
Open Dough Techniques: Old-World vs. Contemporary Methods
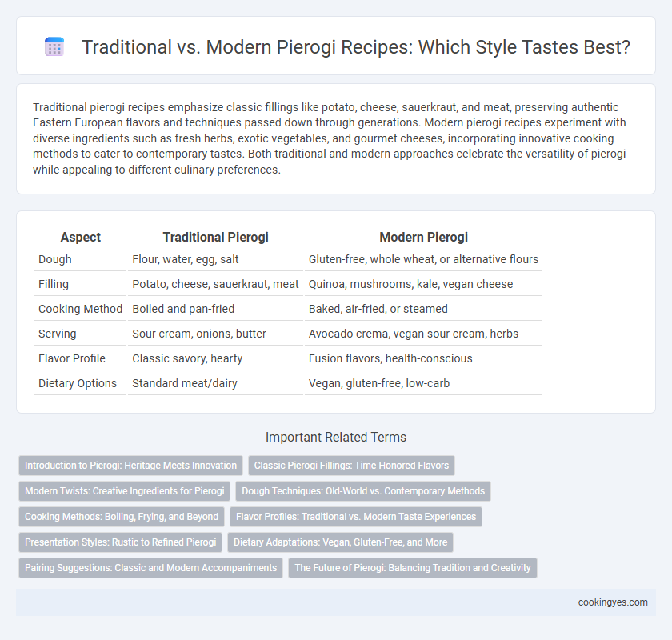pyautogui.click(x=363, y=491)
